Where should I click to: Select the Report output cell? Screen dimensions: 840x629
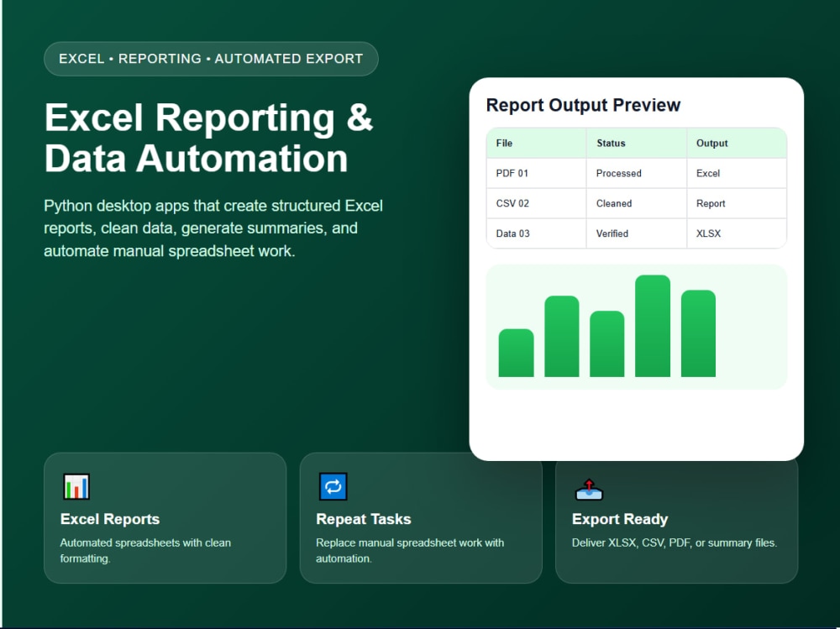737,203
